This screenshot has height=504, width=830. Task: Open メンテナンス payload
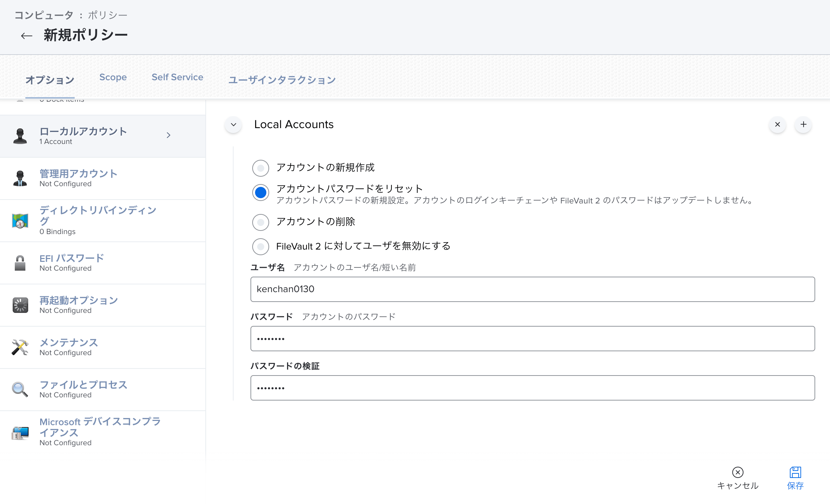point(103,347)
